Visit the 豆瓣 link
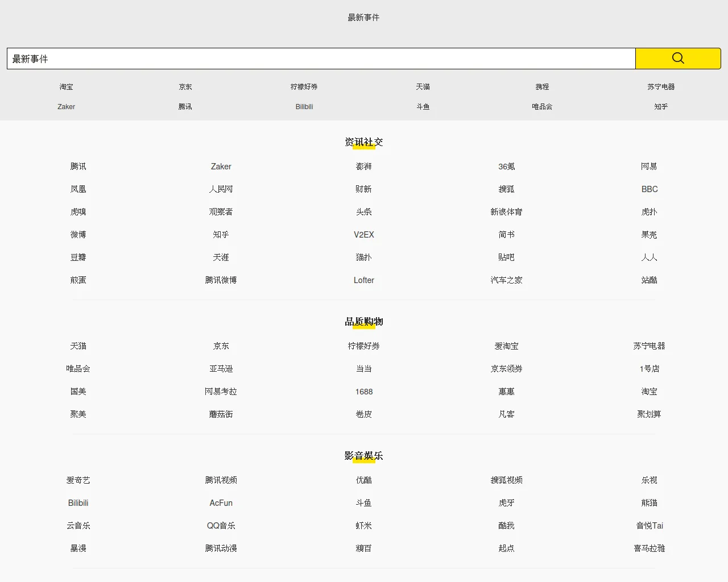 click(x=78, y=257)
